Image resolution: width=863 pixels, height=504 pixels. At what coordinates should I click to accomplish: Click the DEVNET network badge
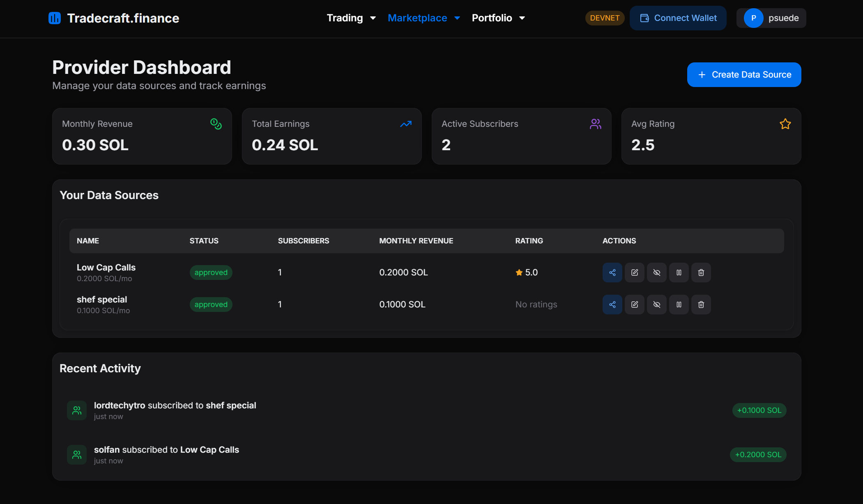604,18
